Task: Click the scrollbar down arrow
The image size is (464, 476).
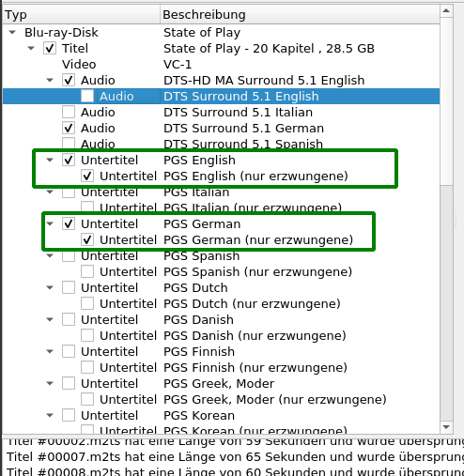Action: pyautogui.click(x=446, y=427)
